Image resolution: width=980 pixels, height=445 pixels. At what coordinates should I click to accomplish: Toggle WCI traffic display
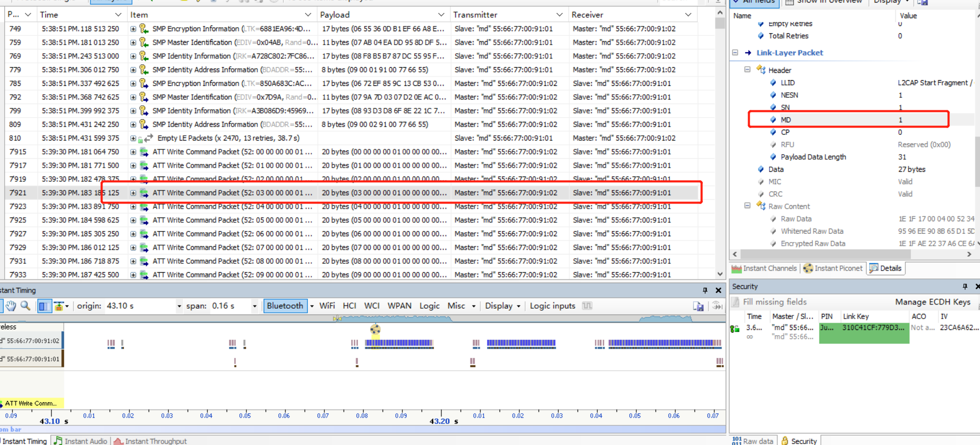coord(372,306)
